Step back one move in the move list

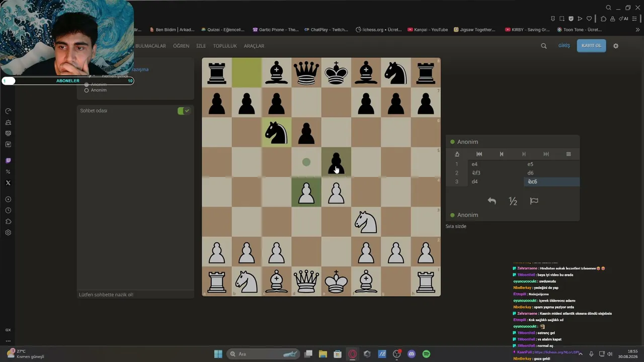tap(502, 154)
